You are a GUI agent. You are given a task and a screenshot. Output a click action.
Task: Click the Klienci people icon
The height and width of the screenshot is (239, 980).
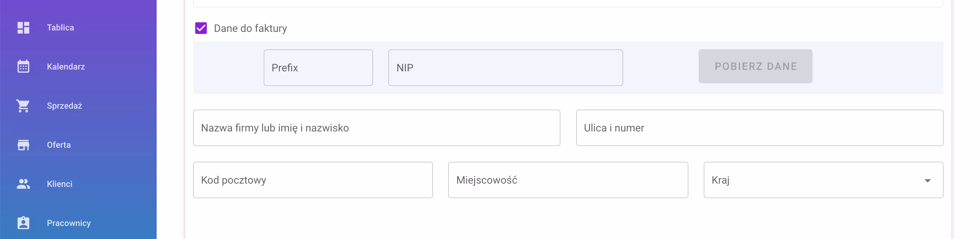pos(23,184)
